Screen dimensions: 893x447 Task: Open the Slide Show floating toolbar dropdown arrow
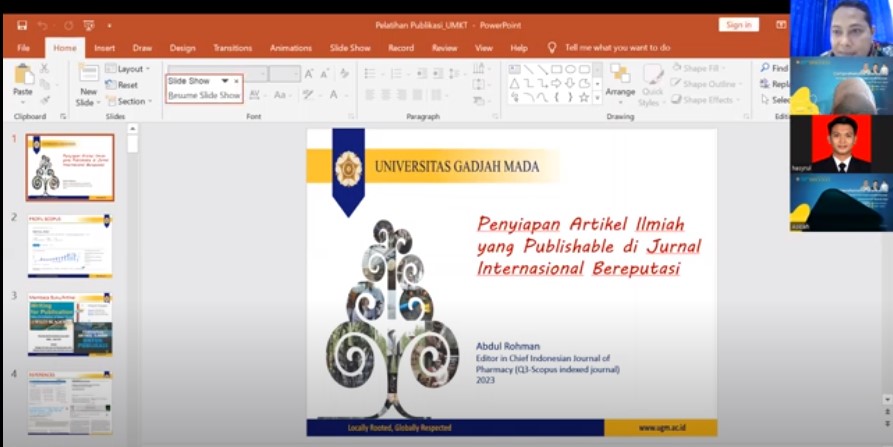pyautogui.click(x=225, y=80)
